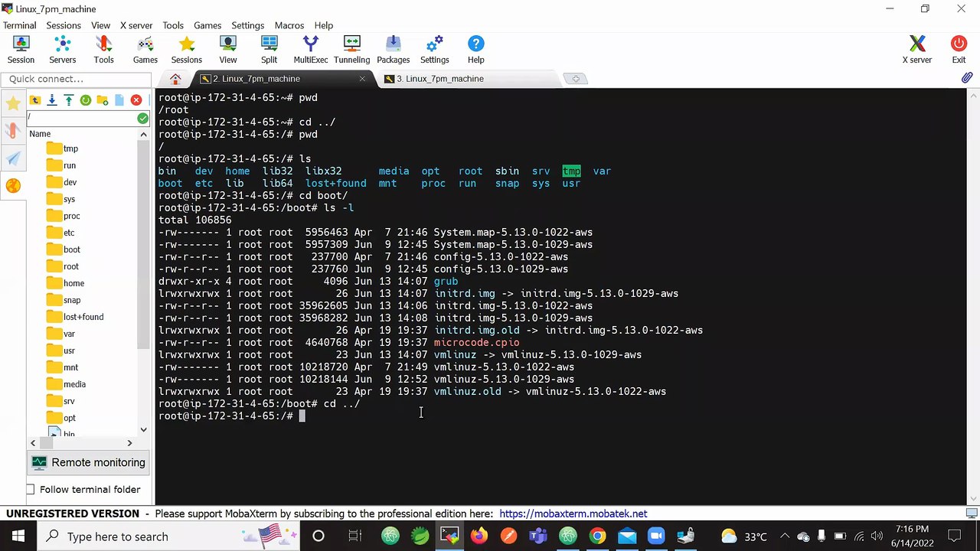Select the etc folder in file list
This screenshot has height=551, width=980.
[x=60, y=233]
